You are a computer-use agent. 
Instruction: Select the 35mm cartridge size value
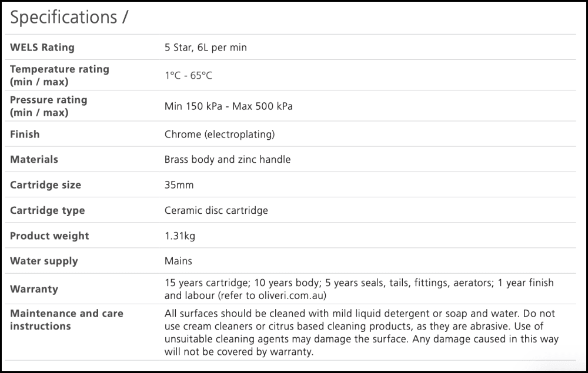pyautogui.click(x=179, y=185)
